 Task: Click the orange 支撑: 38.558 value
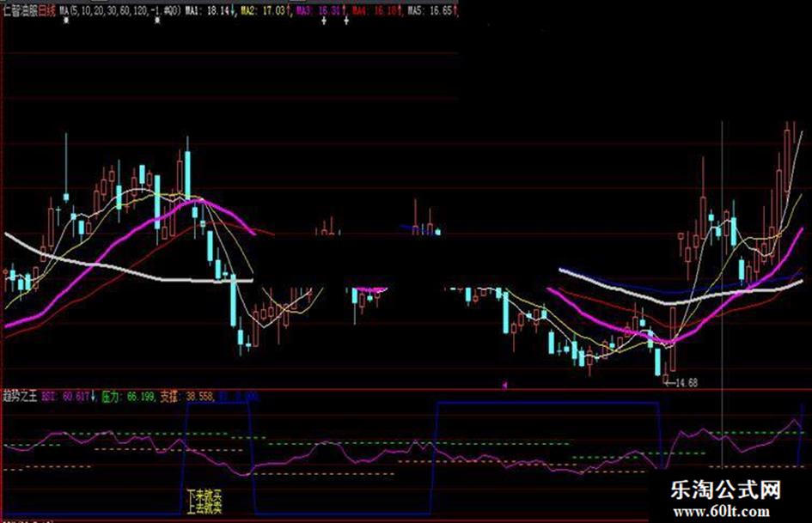(187, 397)
